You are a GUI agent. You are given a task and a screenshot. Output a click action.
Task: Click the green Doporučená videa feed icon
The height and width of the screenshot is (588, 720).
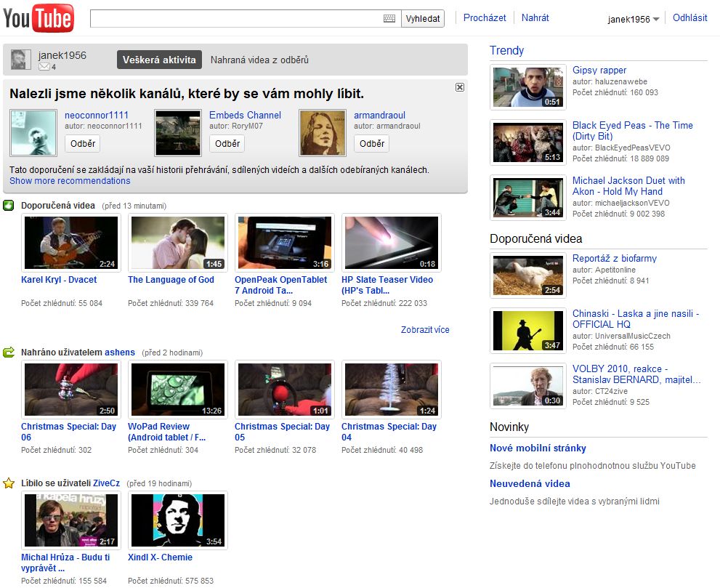[x=9, y=206]
